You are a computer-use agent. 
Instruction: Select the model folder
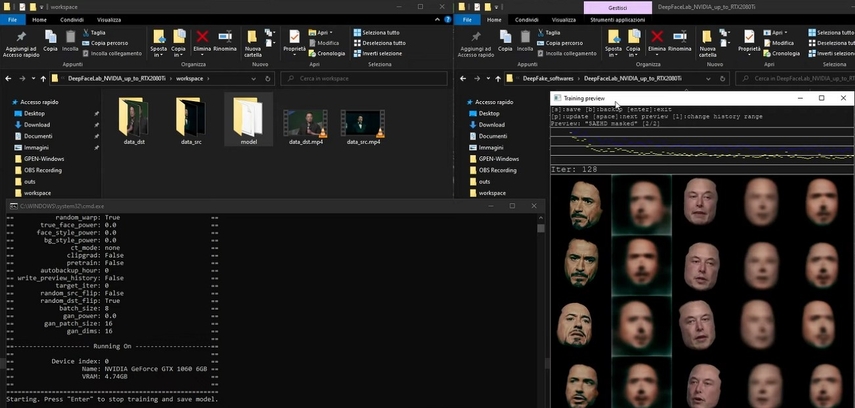(x=249, y=120)
